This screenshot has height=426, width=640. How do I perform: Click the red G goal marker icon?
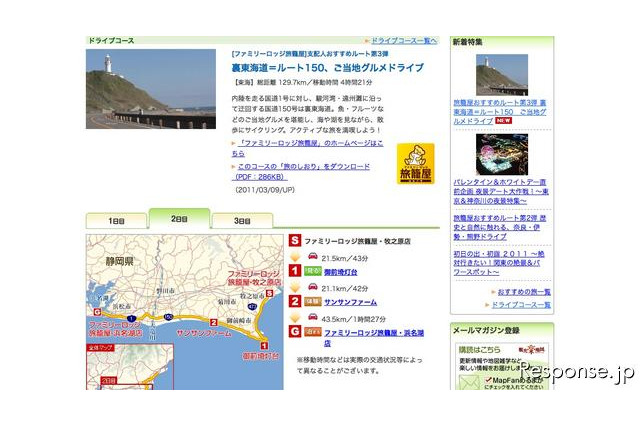[295, 331]
